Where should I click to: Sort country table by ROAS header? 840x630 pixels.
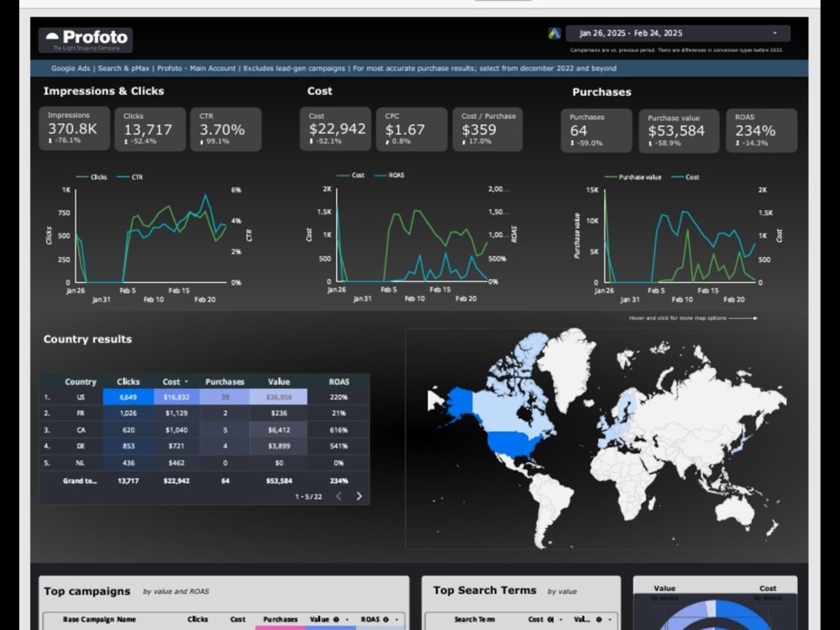point(339,382)
